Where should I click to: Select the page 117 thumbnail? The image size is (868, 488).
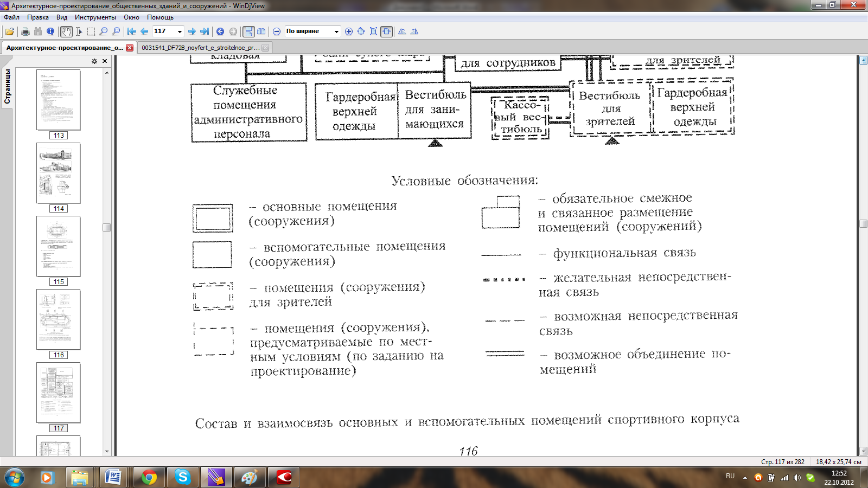pyautogui.click(x=59, y=393)
